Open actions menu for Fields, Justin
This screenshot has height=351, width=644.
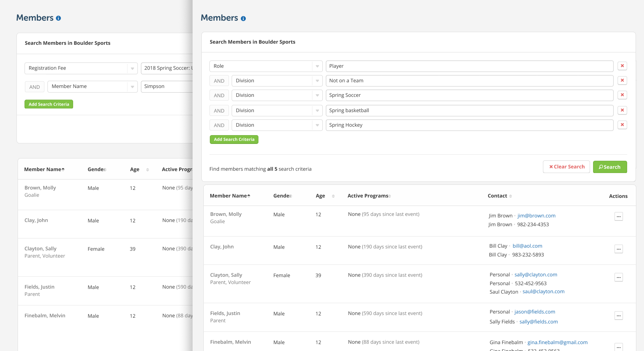pos(618,316)
